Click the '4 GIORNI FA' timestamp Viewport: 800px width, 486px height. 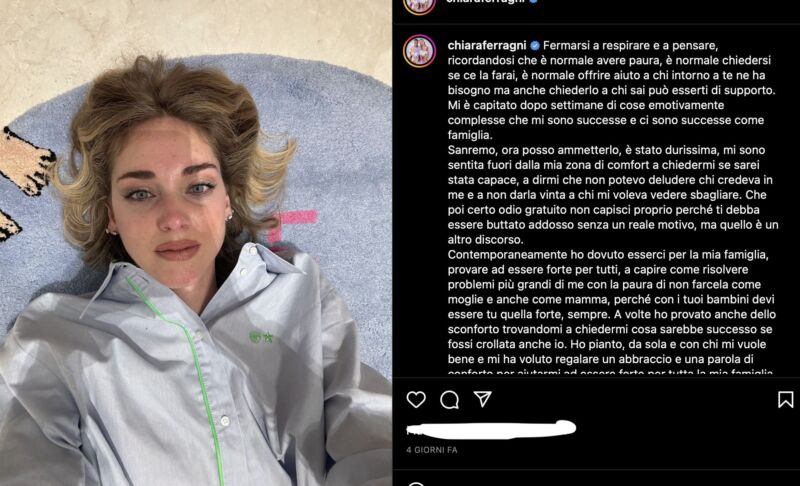click(432, 450)
